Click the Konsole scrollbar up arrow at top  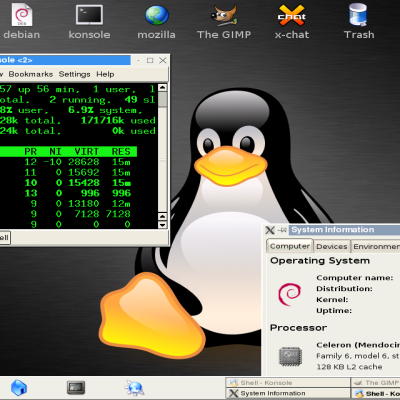click(162, 88)
